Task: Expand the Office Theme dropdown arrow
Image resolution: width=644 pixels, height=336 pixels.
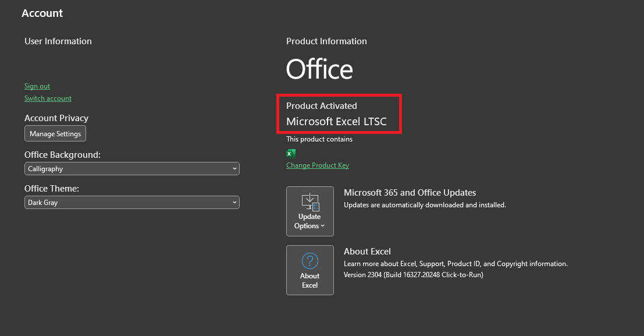Action: (x=234, y=202)
